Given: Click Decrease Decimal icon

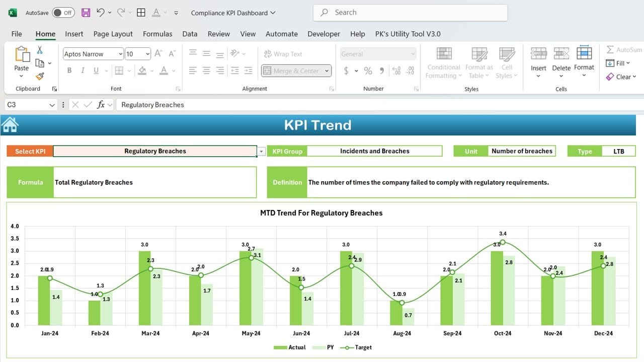Looking at the screenshot, I should click(411, 70).
